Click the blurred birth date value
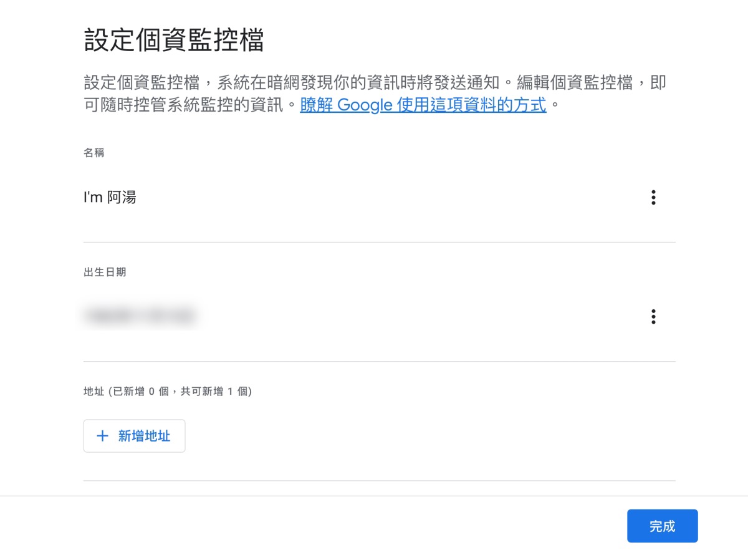The image size is (748, 560). [x=140, y=316]
